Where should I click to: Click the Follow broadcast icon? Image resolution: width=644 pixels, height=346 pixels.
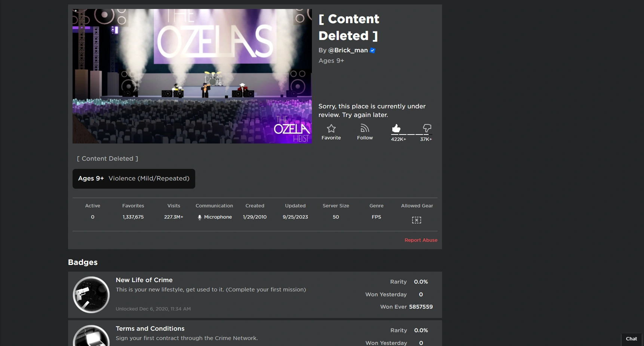(365, 129)
